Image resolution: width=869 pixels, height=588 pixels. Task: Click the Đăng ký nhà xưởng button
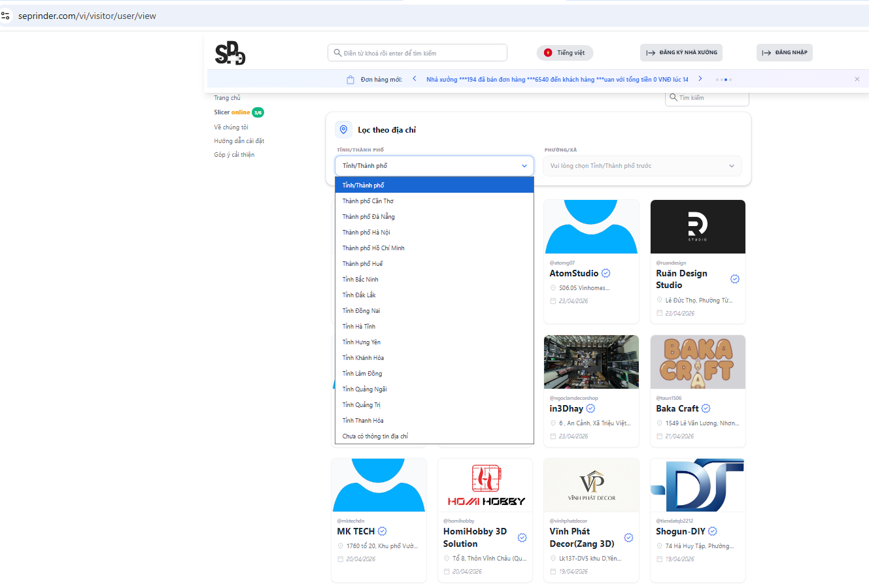681,53
